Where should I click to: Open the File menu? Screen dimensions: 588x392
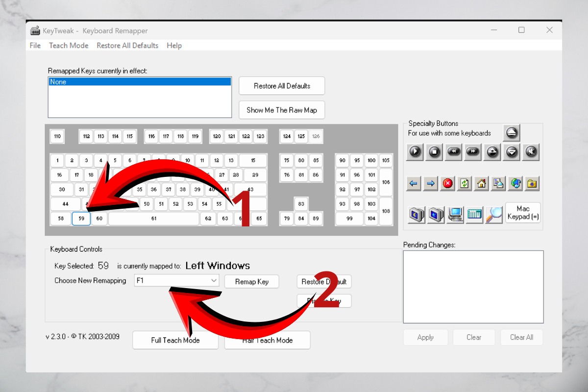click(35, 46)
